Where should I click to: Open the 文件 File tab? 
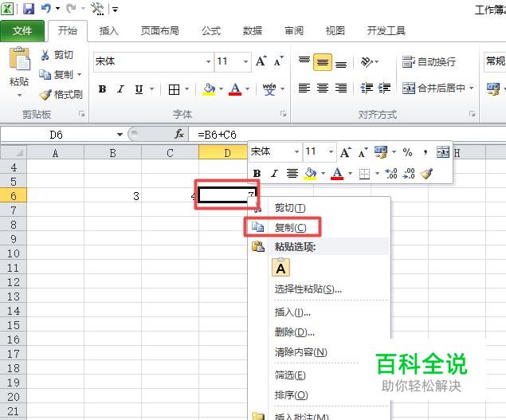22,31
